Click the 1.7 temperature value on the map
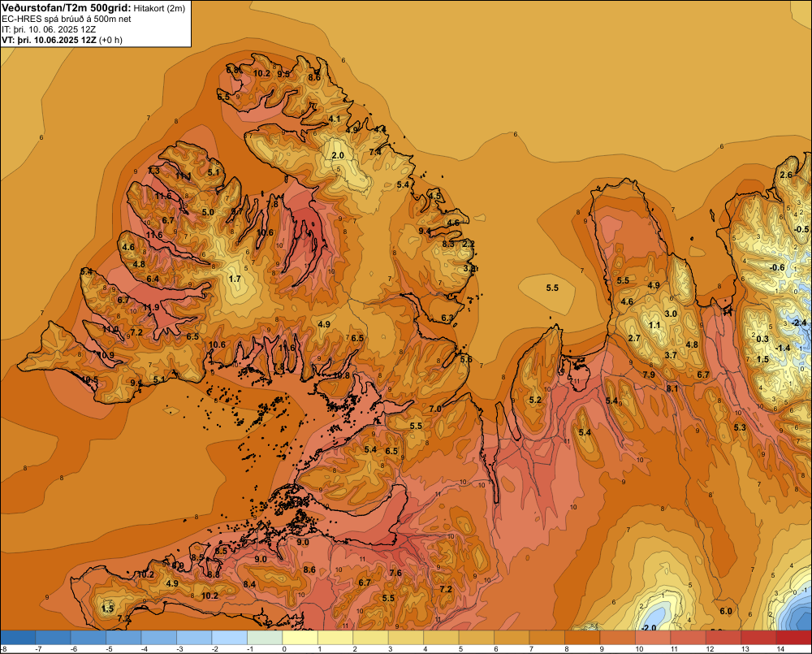812x654 pixels. [x=235, y=279]
